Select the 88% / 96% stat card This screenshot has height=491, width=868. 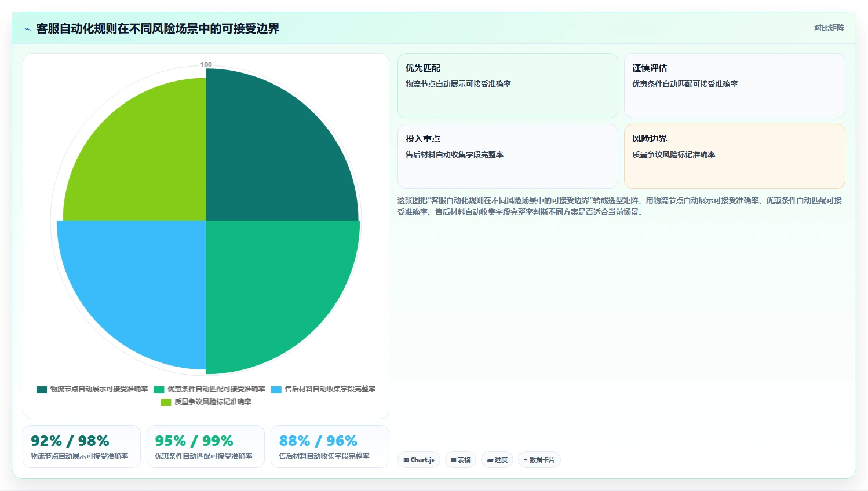(330, 446)
